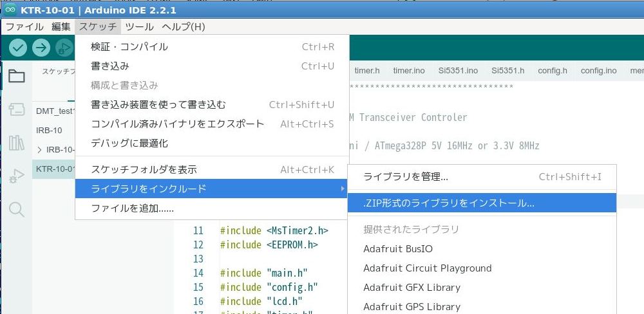The height and width of the screenshot is (314, 644).
Task: Open the DMT_test sketch in sketchbook
Action: tap(54, 111)
